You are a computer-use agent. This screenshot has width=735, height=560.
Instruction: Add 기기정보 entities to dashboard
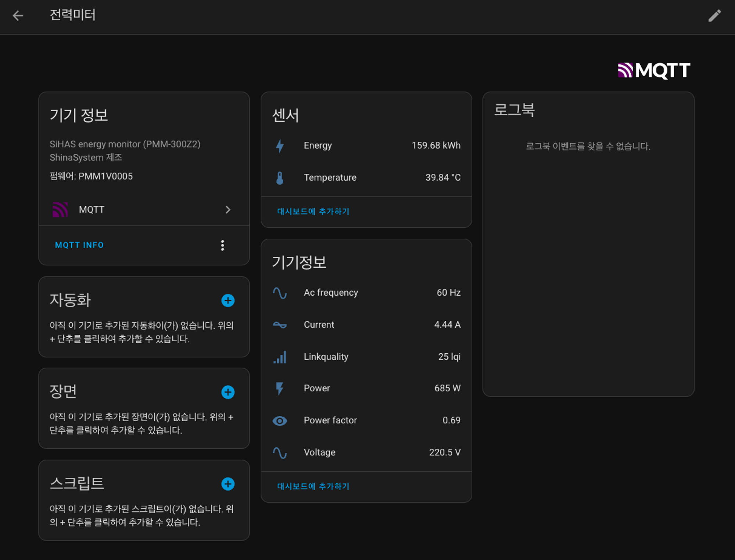(x=313, y=486)
